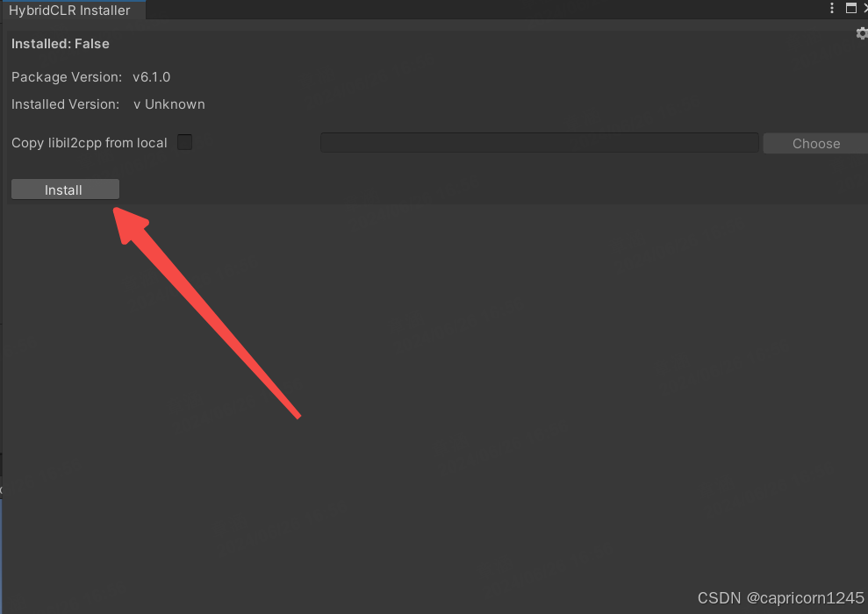Viewport: 868px width, 614px height.
Task: Close the HybridCLR Installer panel
Action: click(865, 8)
